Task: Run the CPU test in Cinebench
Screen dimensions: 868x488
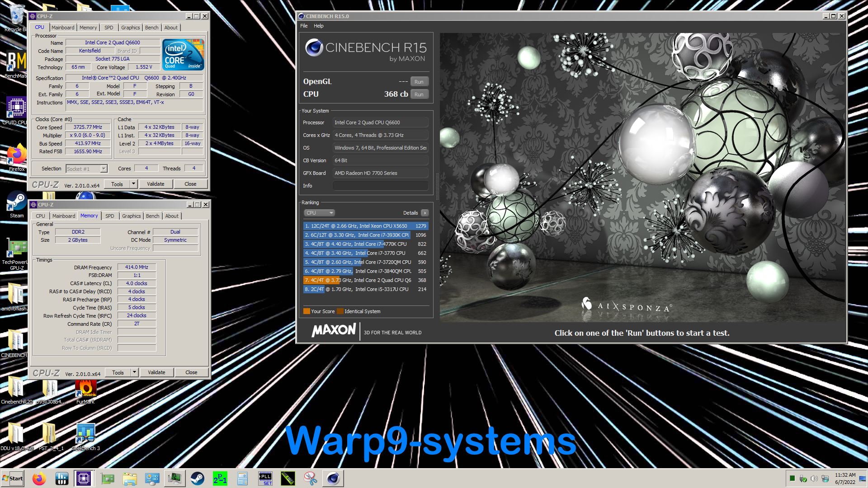Action: coord(419,94)
